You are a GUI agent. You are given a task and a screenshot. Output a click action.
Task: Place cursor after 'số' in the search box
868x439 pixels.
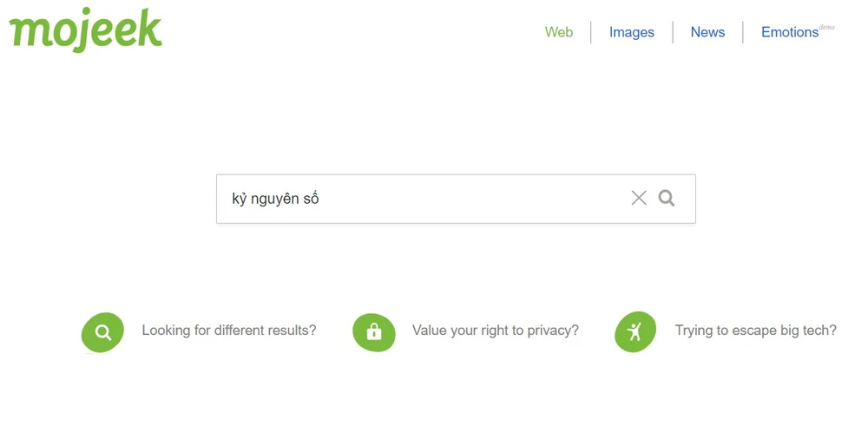pos(320,199)
